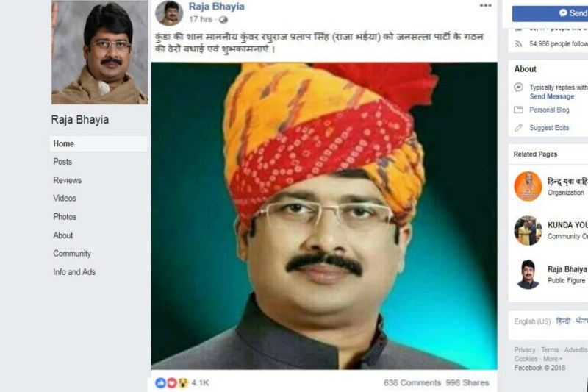The image size is (588, 392).
Task: Click the blue Send Message button
Action: [550, 13]
